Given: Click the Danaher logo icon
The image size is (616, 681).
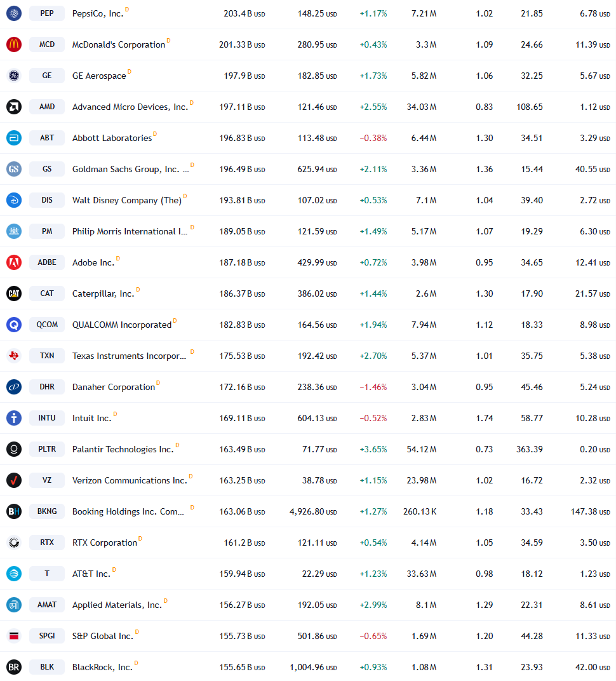Looking at the screenshot, I should pyautogui.click(x=14, y=387).
